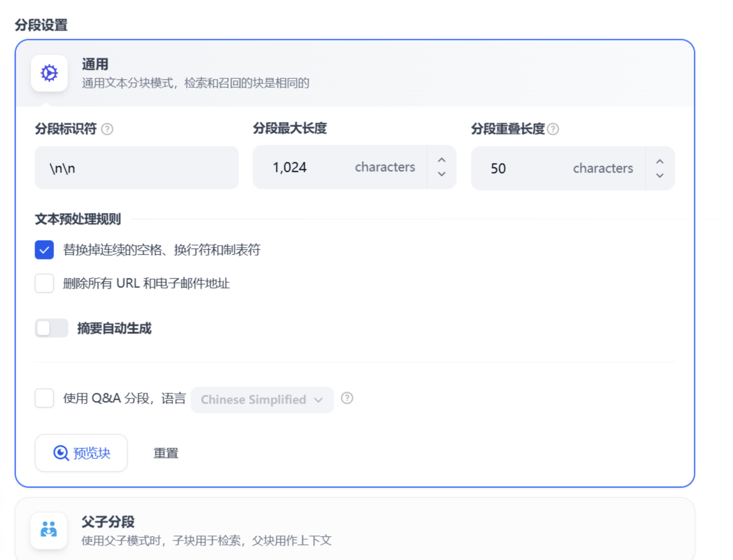733x560 pixels.
Task: Click the 文本预处理规则 section heading
Action: pos(78,219)
